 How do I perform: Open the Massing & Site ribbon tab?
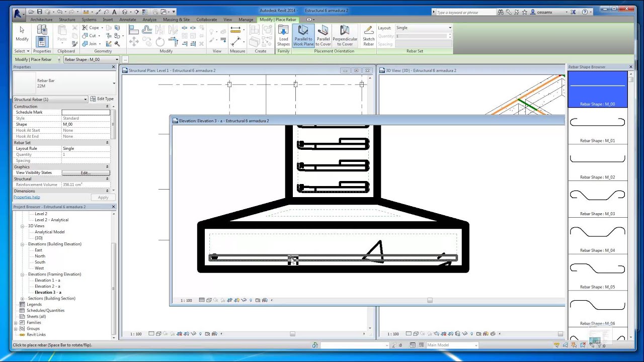(x=176, y=20)
